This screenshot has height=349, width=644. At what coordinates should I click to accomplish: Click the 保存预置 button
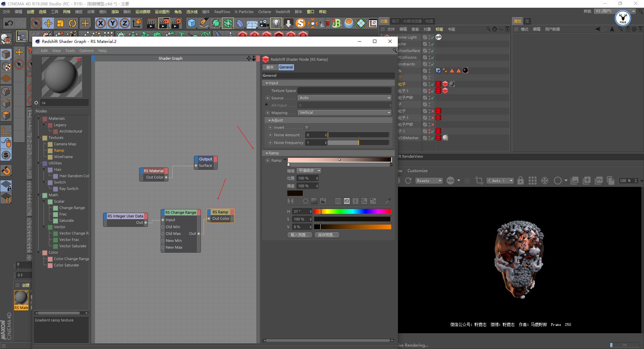tap(326, 235)
